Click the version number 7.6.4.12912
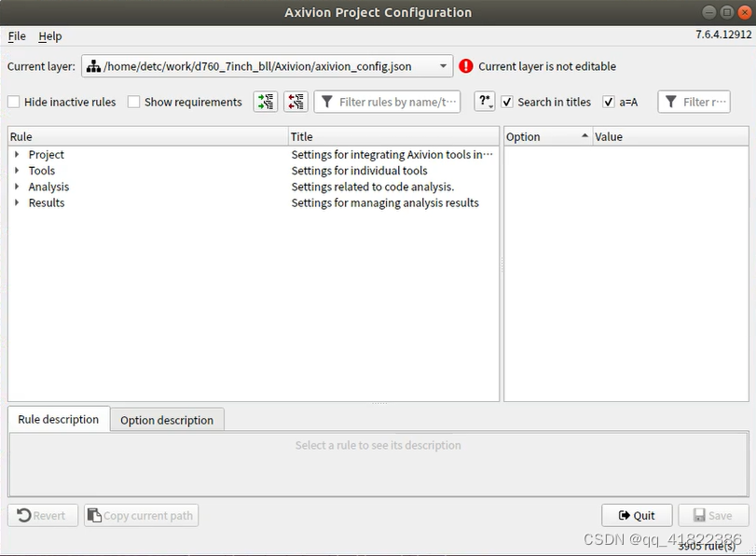The image size is (756, 556). [x=723, y=35]
